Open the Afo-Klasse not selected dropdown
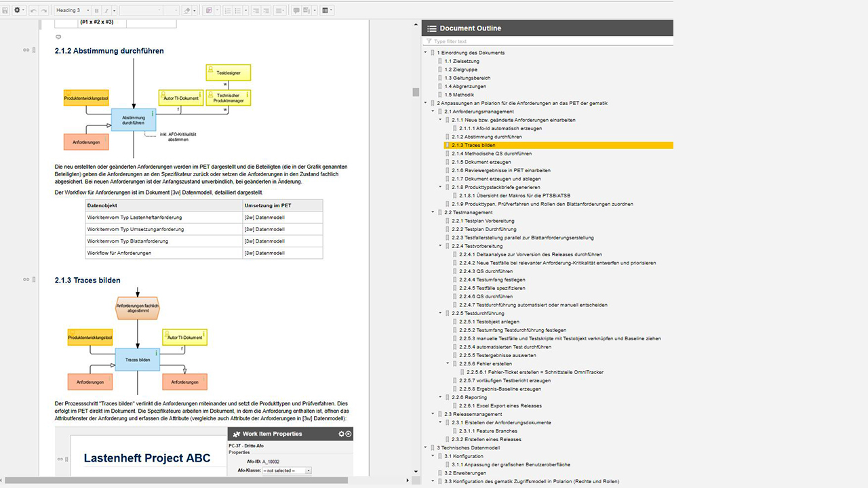The height and width of the screenshot is (488, 868). (x=287, y=470)
